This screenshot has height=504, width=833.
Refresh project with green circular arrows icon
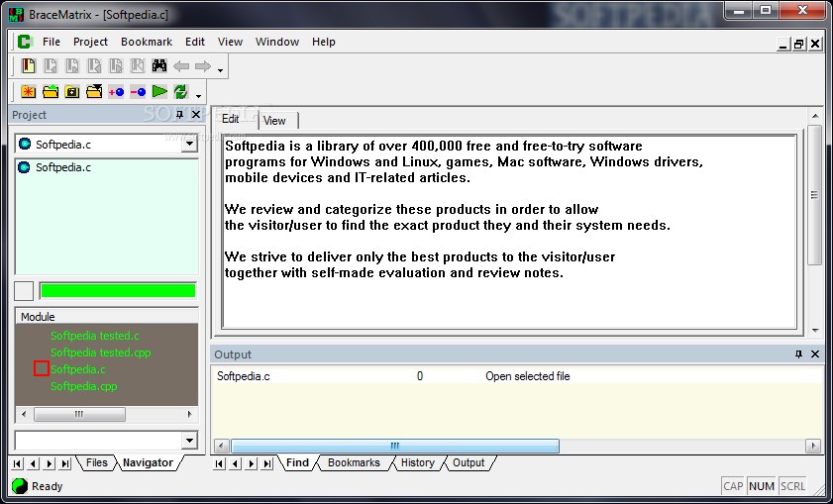click(181, 91)
